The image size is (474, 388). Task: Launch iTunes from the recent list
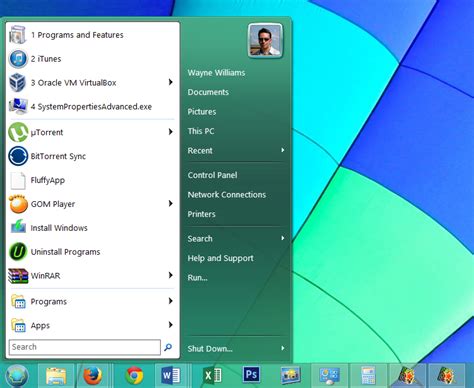pos(92,59)
